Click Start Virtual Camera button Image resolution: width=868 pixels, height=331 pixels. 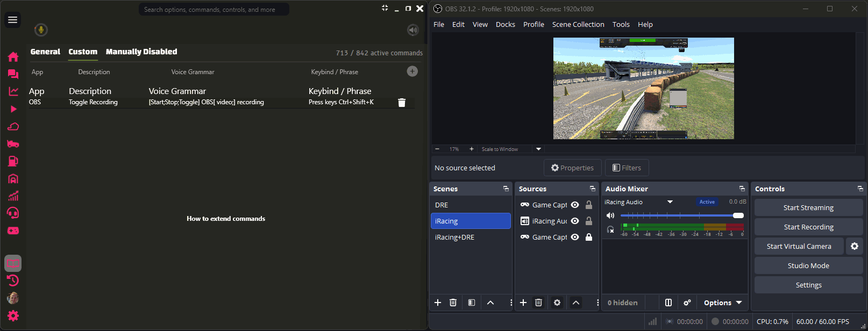click(799, 246)
